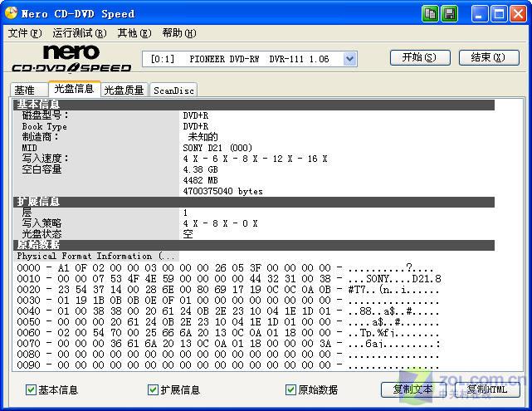Maximize the Nero CD-DVD Speed window
The image size is (532, 411).
pyautogui.click(x=499, y=14)
